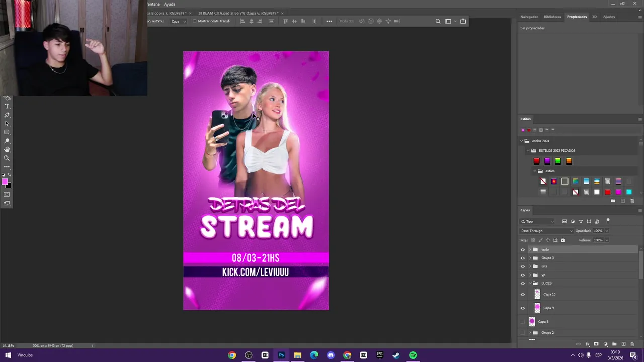Click the Windows Start button
This screenshot has width=644, height=362.
8,355
